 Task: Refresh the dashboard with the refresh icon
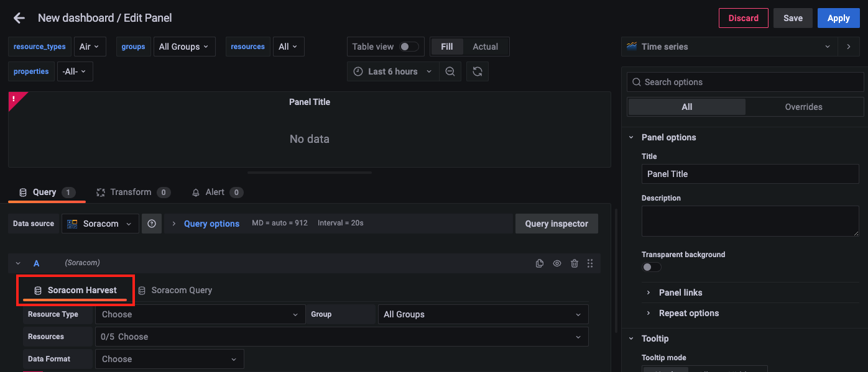pos(477,71)
